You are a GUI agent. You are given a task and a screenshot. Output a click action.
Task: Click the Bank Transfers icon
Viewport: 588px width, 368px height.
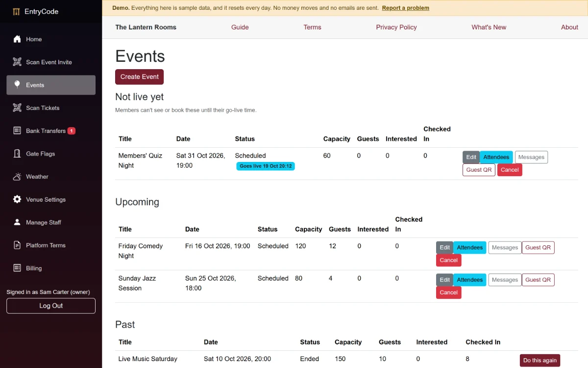(17, 131)
